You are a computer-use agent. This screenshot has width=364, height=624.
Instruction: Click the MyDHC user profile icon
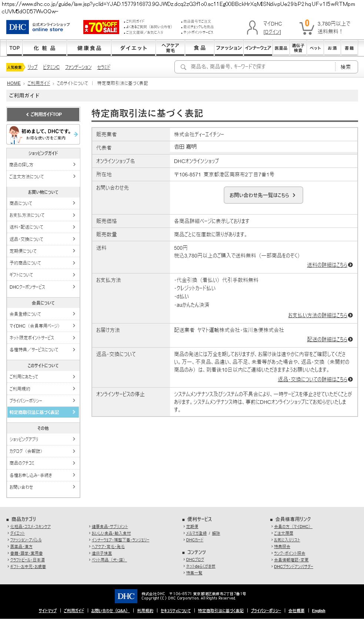pos(252,27)
